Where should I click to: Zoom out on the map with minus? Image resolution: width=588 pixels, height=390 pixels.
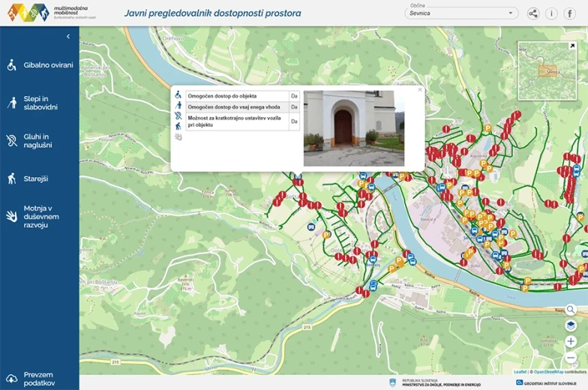pos(571,358)
